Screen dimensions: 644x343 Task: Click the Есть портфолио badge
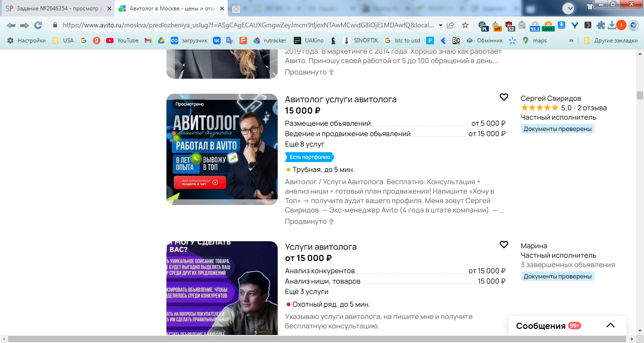[309, 157]
